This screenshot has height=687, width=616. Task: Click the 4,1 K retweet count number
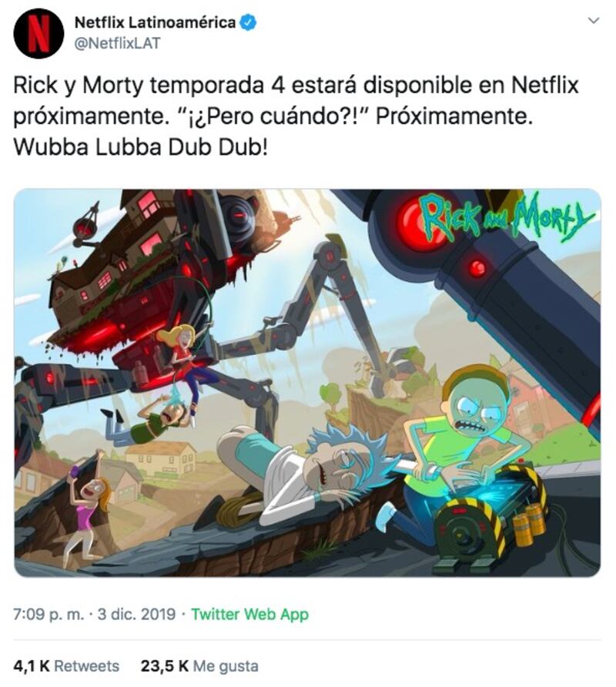coord(32,666)
